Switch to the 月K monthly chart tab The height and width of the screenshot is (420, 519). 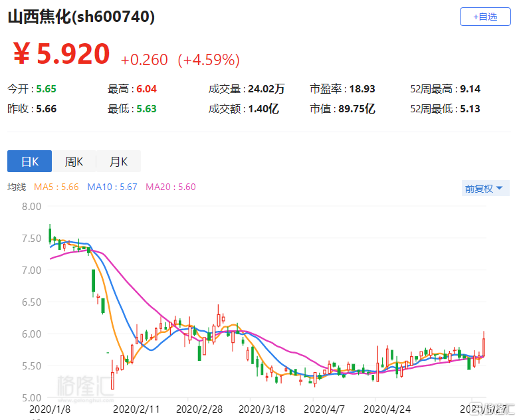point(118,161)
